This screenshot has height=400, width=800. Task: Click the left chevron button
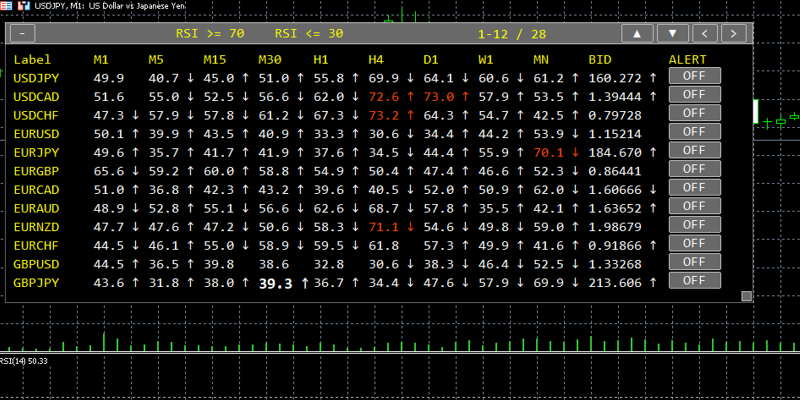705,34
